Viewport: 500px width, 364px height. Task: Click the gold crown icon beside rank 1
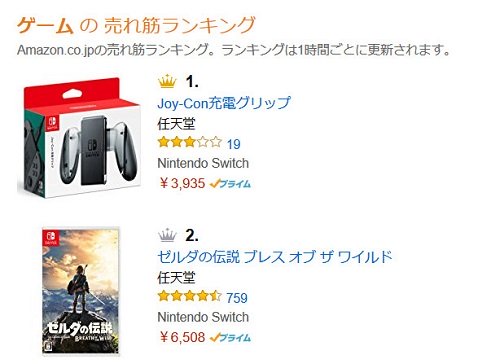[x=167, y=81]
